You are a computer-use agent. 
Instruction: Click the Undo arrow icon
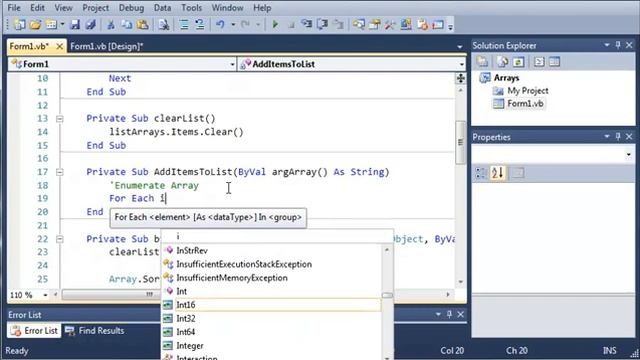click(220, 25)
